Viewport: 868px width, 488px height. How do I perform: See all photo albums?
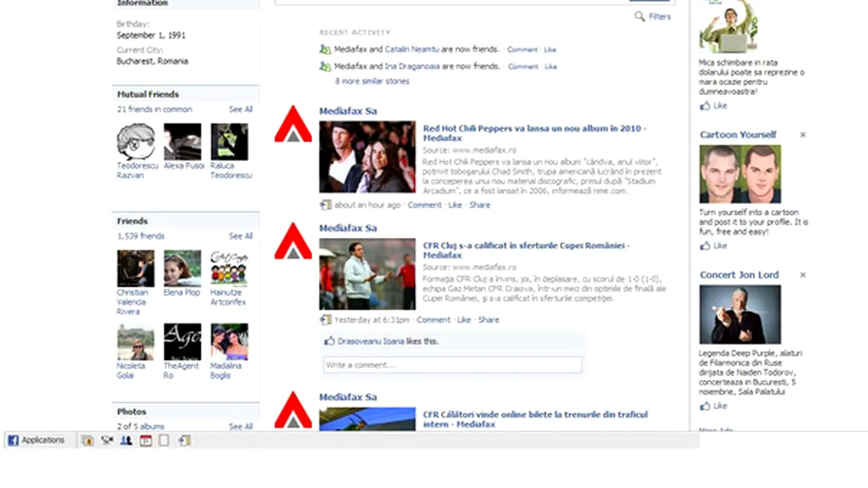pos(240,426)
